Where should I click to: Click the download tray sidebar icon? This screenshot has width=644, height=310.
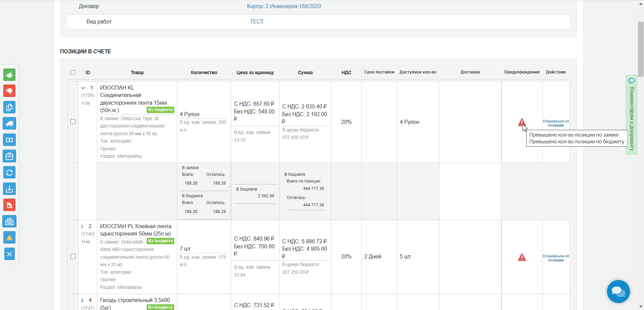click(x=9, y=189)
